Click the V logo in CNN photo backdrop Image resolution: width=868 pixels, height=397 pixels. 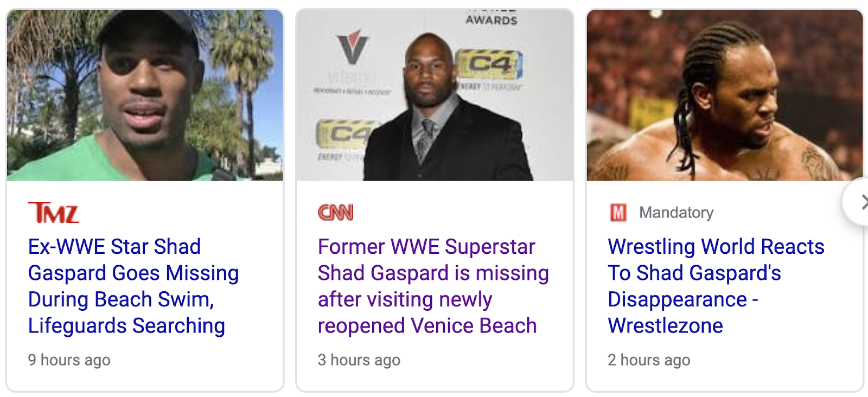[352, 48]
